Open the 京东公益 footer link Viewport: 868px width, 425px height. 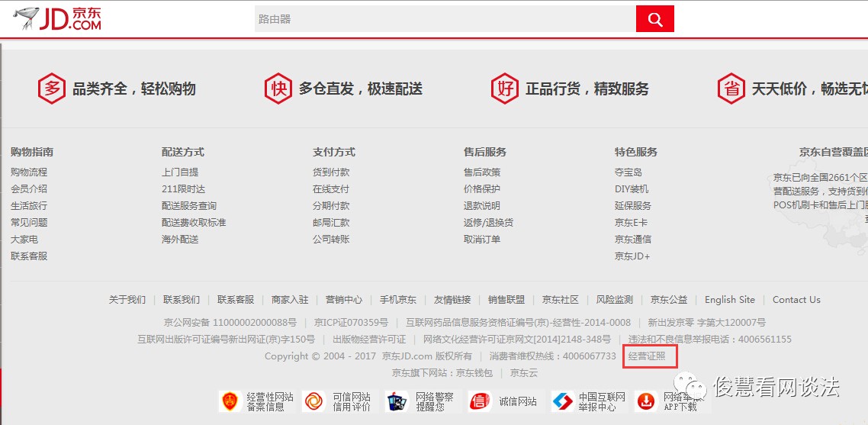tap(669, 300)
